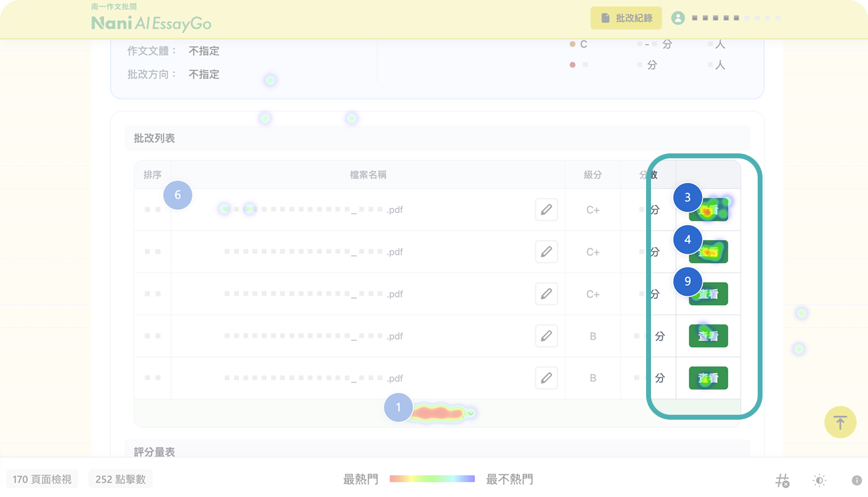868x497 pixels.
Task: Click the 最熱門 legend label
Action: pyautogui.click(x=361, y=479)
